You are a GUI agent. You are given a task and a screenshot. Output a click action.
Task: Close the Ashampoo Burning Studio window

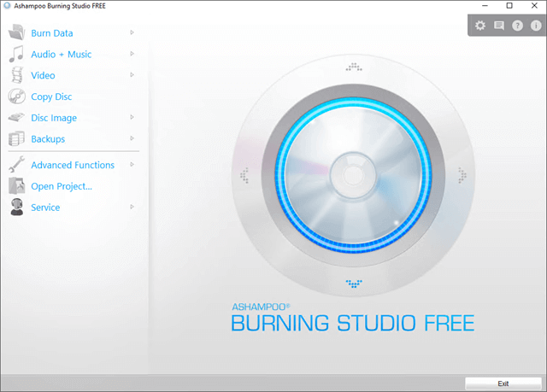pyautogui.click(x=534, y=6)
